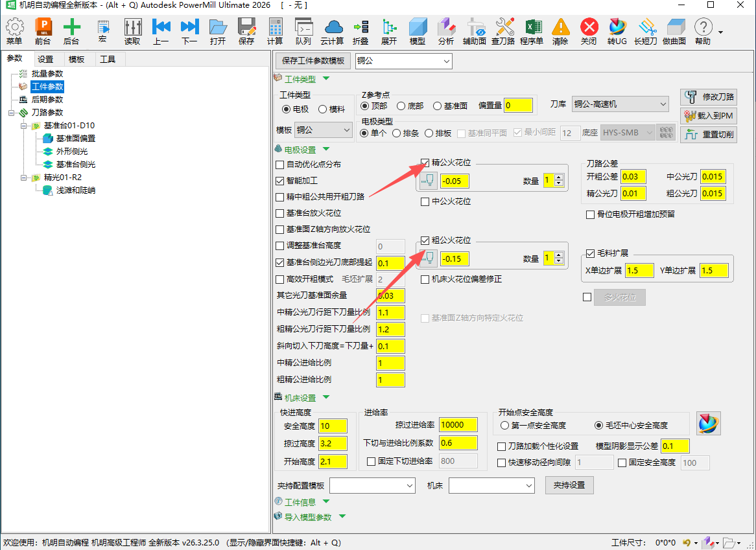Click the tool button beside 粗公火花位 value

pos(428,258)
